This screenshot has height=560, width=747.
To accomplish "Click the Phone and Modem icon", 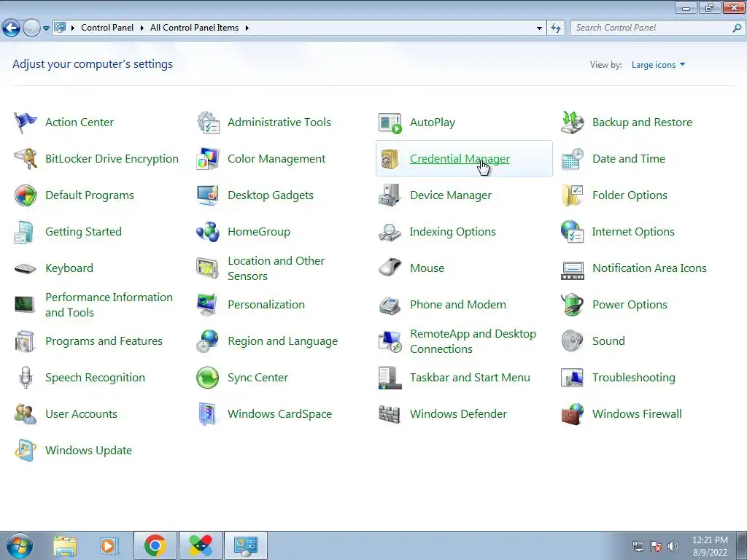I will click(x=390, y=305).
